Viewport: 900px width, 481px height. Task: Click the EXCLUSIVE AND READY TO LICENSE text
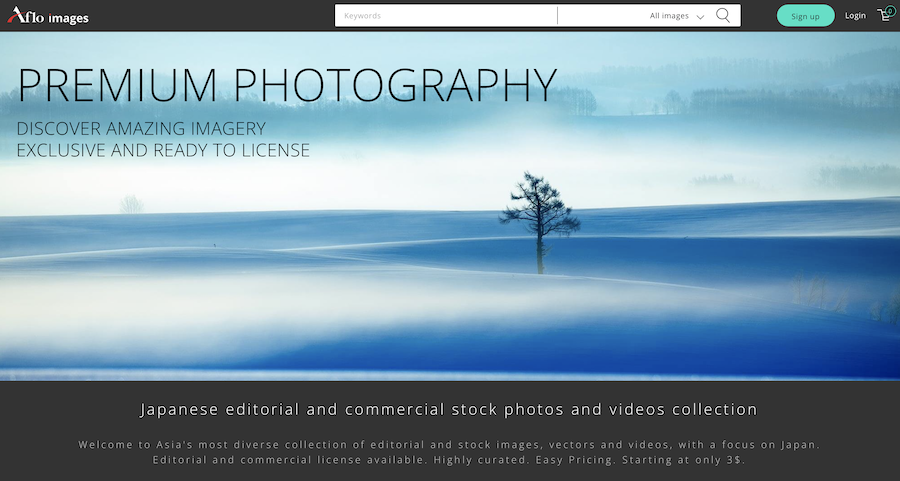pos(163,150)
